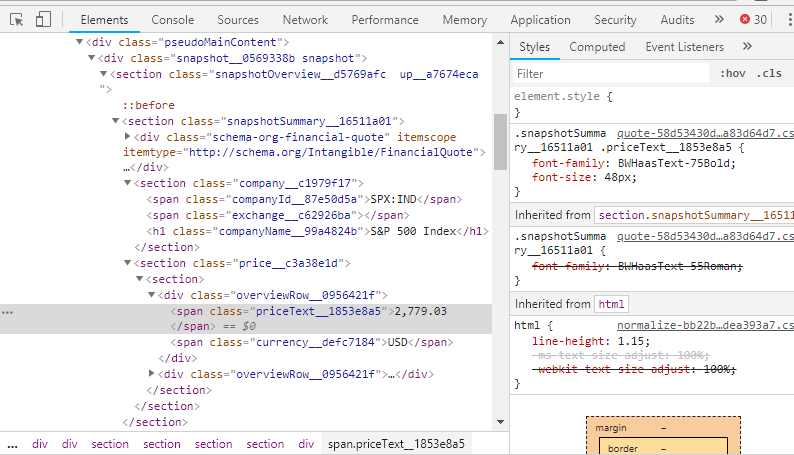Focus the styles Filter field

click(x=611, y=74)
